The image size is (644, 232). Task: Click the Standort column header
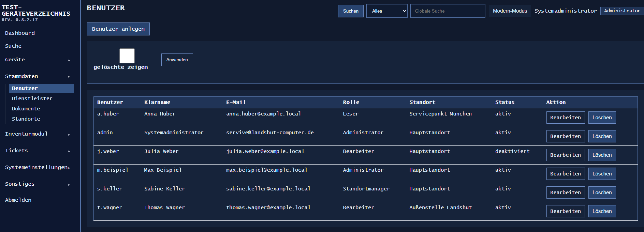tap(422, 102)
